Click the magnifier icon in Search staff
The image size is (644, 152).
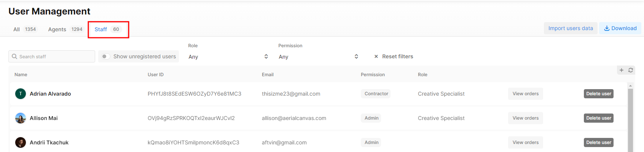tap(14, 56)
